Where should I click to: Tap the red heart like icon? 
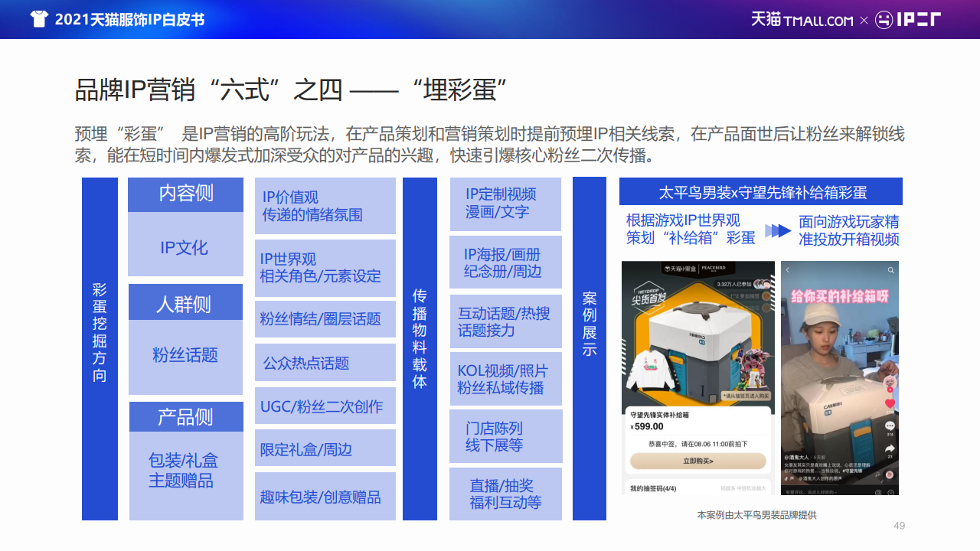click(x=890, y=403)
